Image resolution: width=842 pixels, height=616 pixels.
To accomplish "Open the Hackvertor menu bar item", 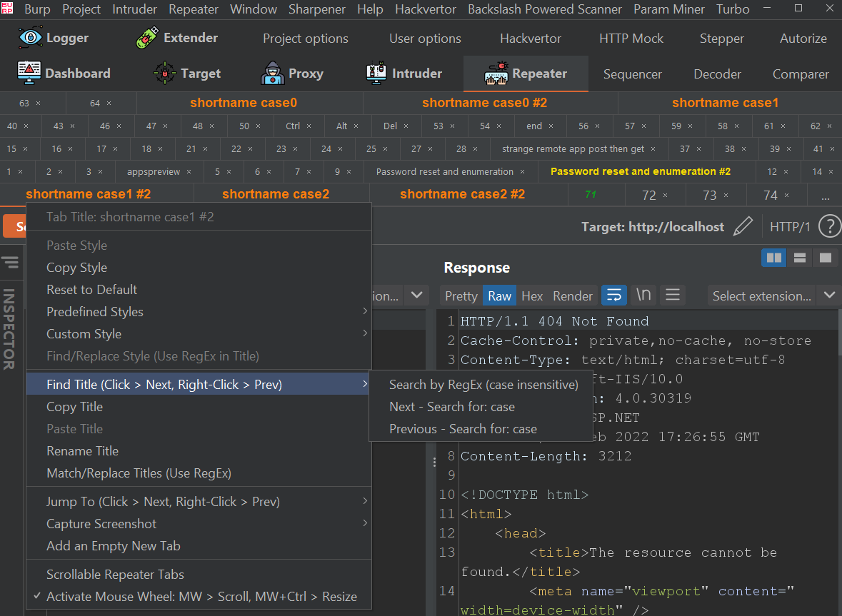I will 426,9.
